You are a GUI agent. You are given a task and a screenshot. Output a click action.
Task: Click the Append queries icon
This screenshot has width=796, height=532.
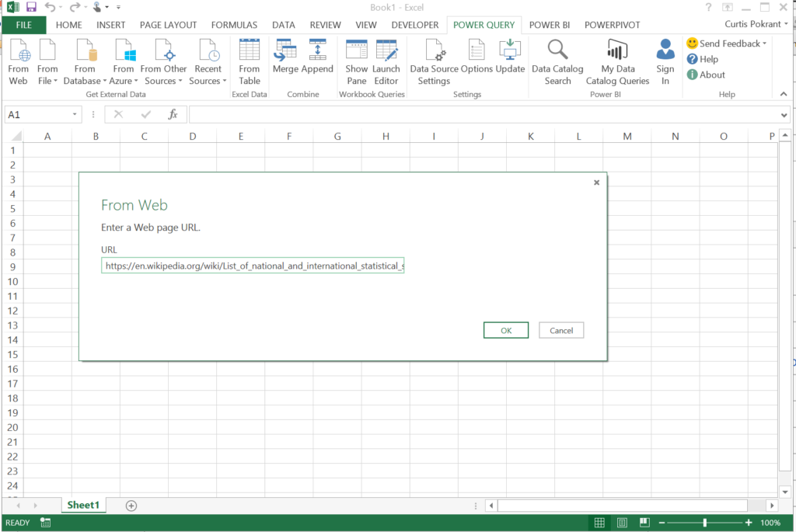pos(317,56)
